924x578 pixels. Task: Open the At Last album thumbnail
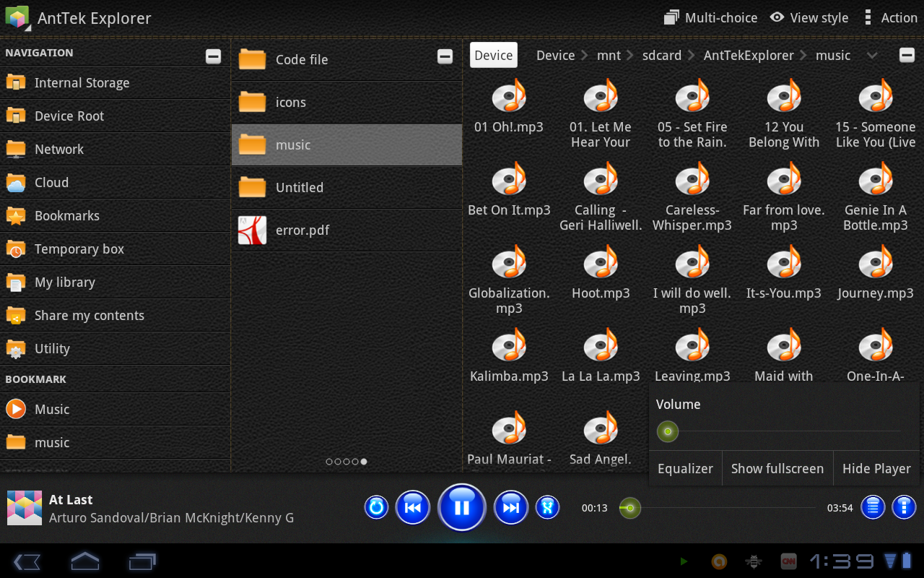[x=24, y=507]
